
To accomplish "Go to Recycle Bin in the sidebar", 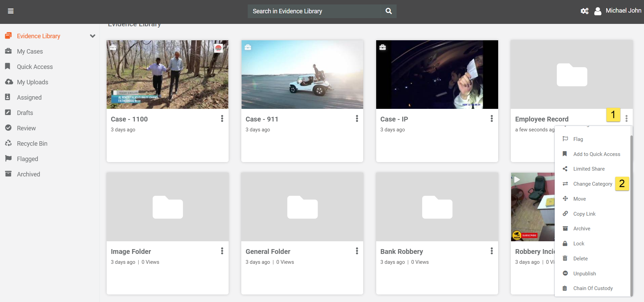I will tap(32, 144).
